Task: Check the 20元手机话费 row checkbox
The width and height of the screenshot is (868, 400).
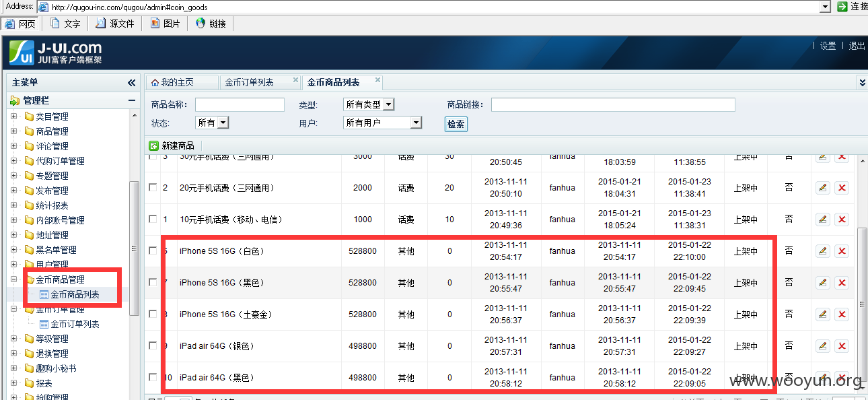Action: (153, 187)
